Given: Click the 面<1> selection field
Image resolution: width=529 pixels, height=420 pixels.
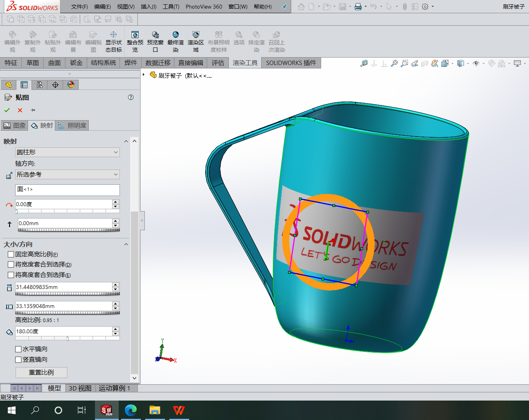Looking at the screenshot, I should pyautogui.click(x=67, y=190).
